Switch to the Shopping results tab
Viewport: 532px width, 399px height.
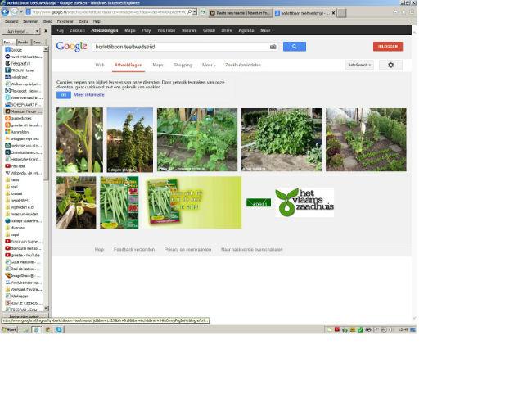[183, 65]
